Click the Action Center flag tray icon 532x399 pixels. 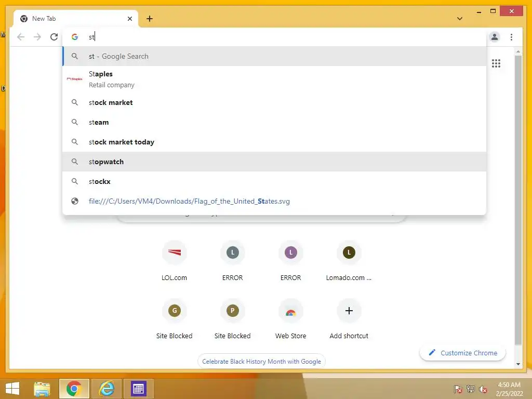458,389
